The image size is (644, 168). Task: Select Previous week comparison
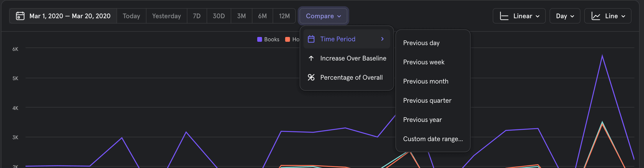coord(423,62)
